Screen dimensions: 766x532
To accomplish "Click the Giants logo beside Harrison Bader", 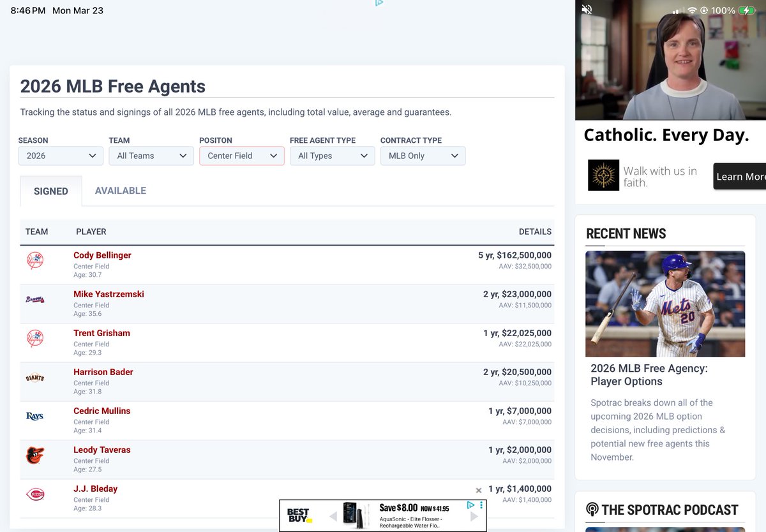I will [x=34, y=378].
